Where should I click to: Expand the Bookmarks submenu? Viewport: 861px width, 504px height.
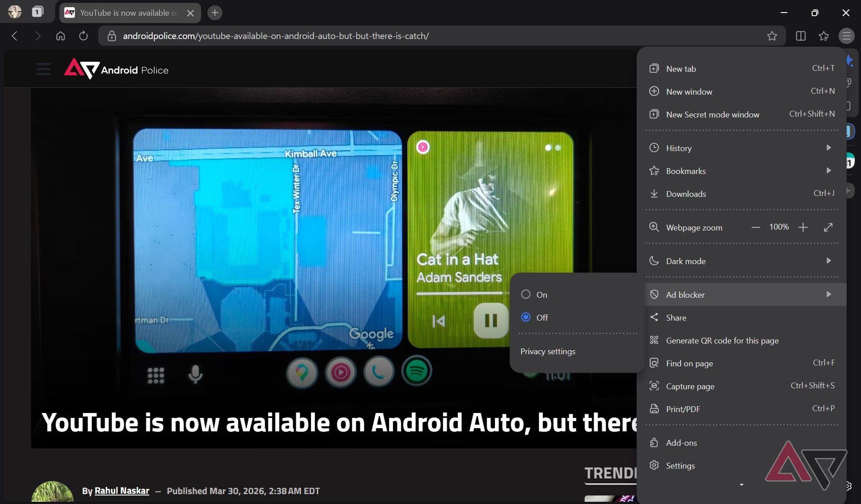tap(742, 171)
